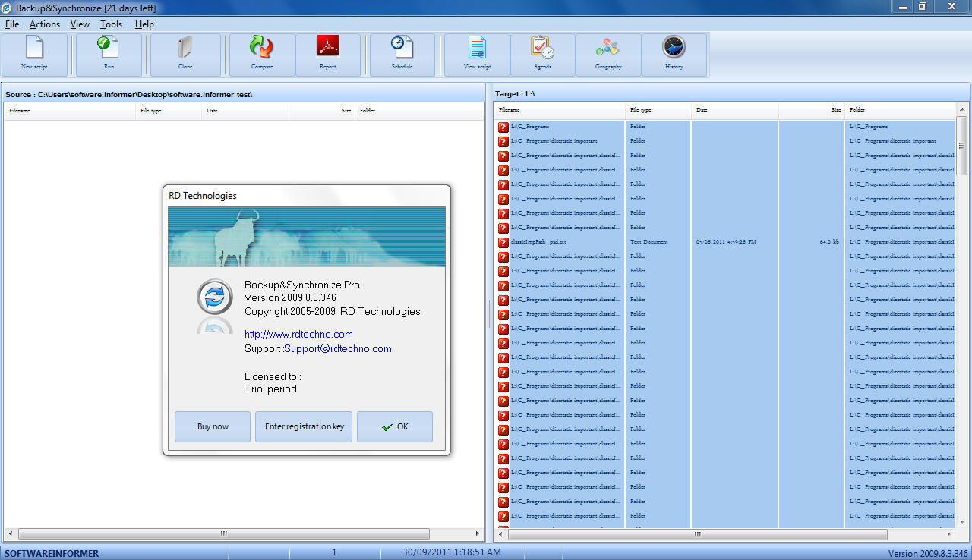This screenshot has width=972, height=560.
Task: Sort Source pane by File type header
Action: (x=169, y=111)
